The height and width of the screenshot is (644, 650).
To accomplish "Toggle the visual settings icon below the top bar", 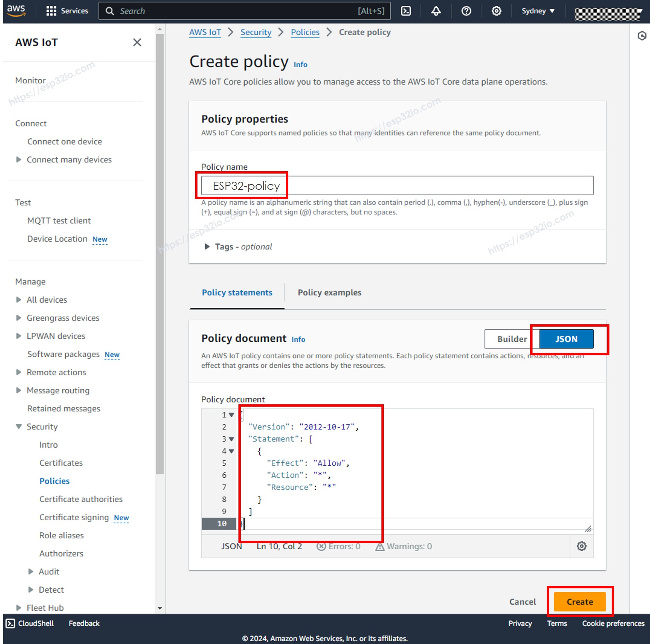I will pyautogui.click(x=642, y=36).
